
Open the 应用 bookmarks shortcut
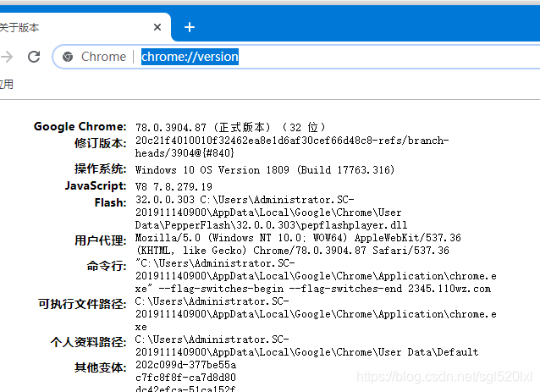pyautogui.click(x=6, y=84)
